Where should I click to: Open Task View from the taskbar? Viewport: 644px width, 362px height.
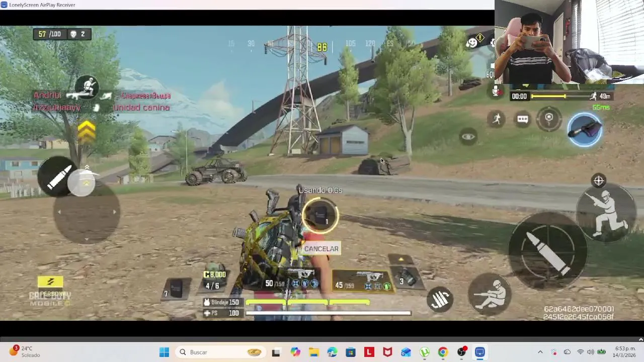pos(276,352)
